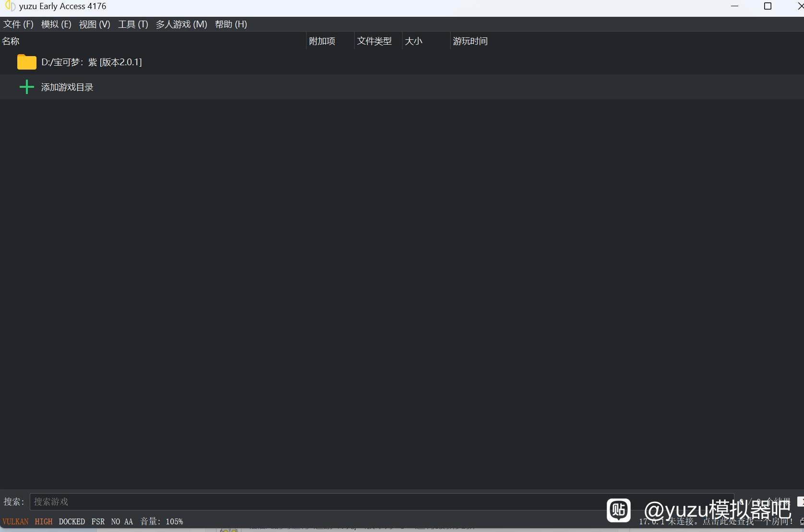
Task: Switch the NO AA anti-aliasing button
Action: (x=122, y=521)
